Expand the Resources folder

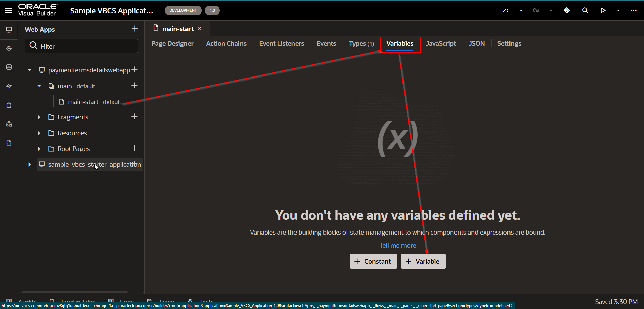pos(39,133)
